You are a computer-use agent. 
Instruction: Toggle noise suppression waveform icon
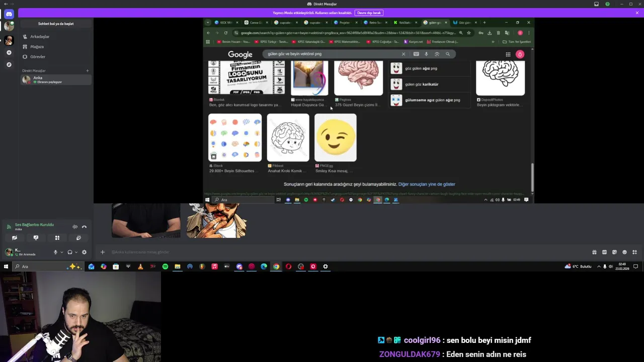[75, 227]
